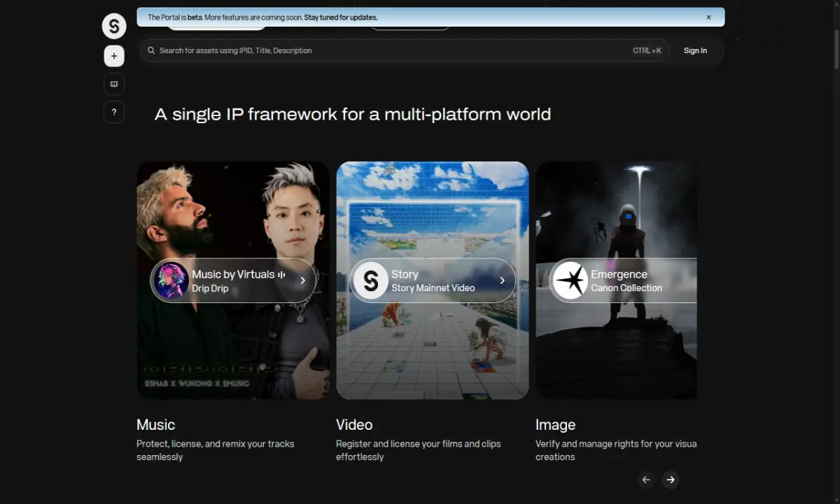
Task: Click the Image category heading
Action: coord(555,425)
